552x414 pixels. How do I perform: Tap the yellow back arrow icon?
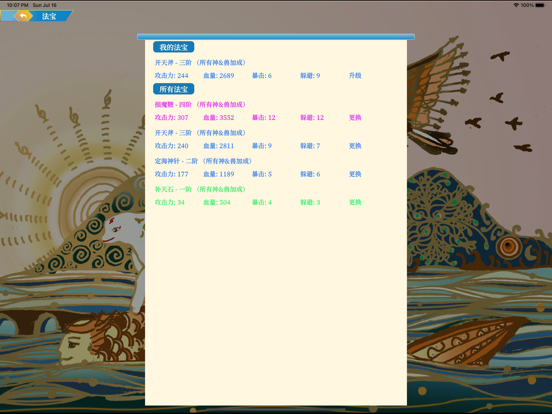(x=23, y=16)
